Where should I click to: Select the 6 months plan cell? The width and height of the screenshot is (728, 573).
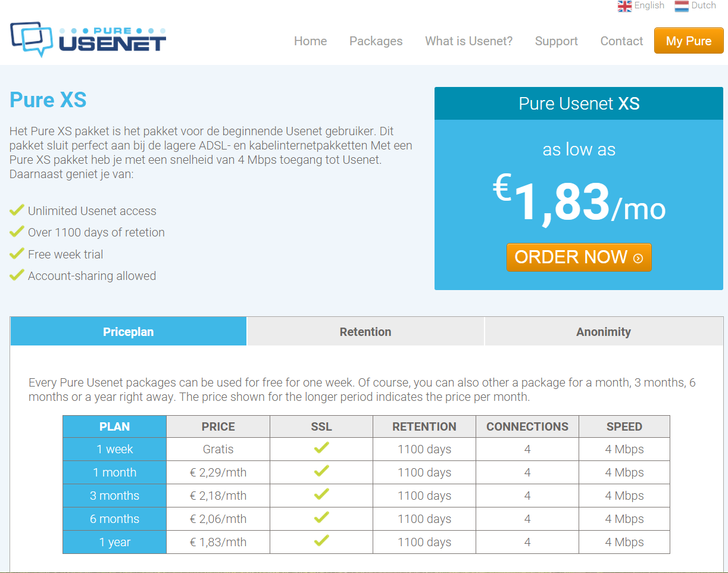114,519
